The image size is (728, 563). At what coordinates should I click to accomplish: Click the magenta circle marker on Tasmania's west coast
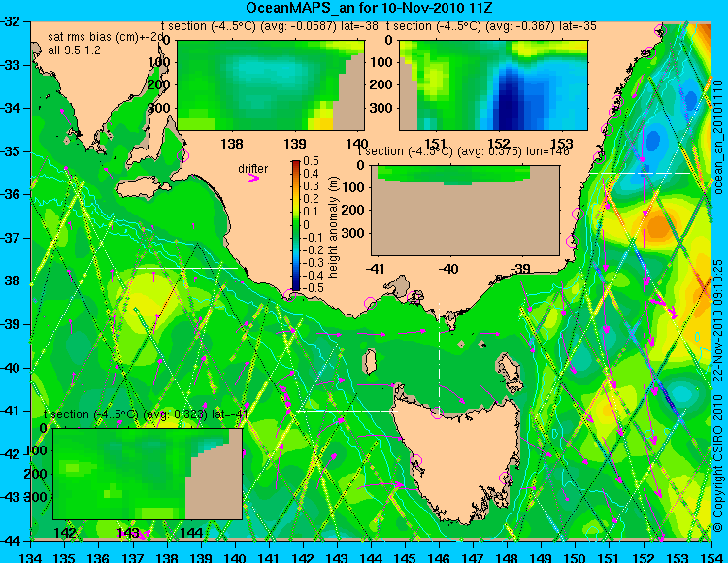(415, 460)
